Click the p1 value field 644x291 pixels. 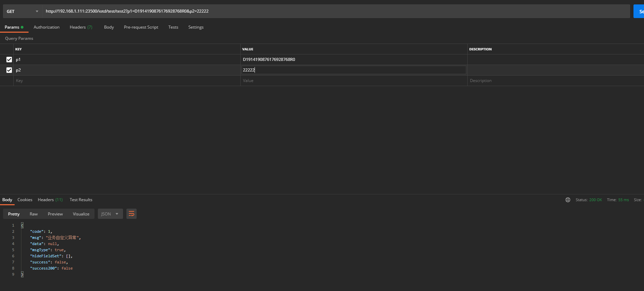point(353,60)
